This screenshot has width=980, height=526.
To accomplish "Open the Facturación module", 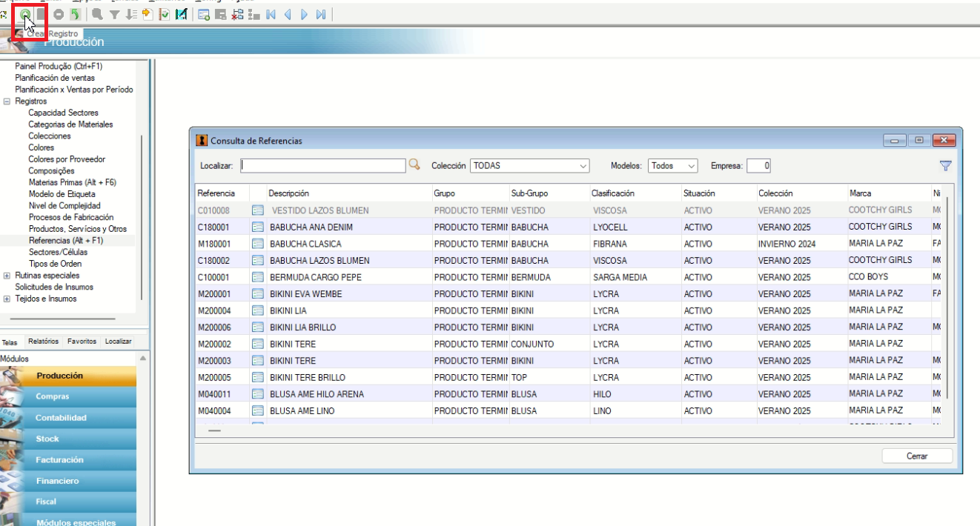I will (x=68, y=460).
